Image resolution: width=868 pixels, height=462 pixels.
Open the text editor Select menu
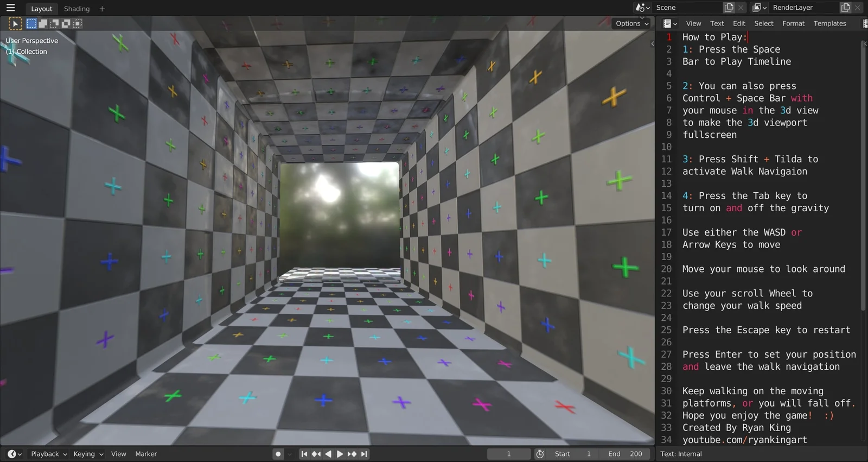pos(764,23)
